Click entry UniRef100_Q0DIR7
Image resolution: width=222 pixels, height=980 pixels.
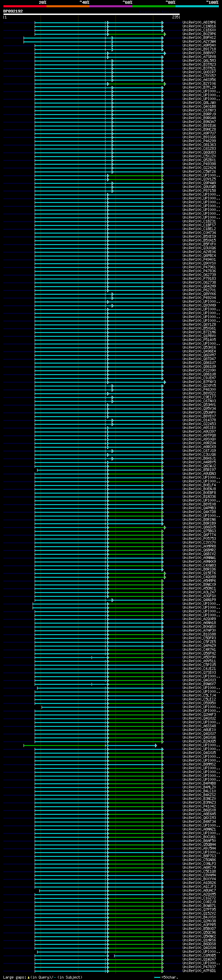click(x=199, y=72)
